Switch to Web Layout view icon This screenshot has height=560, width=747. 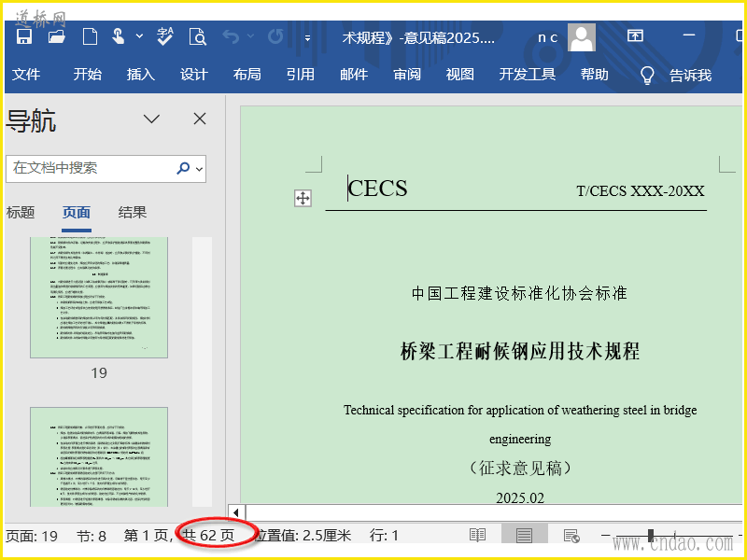[x=571, y=535]
